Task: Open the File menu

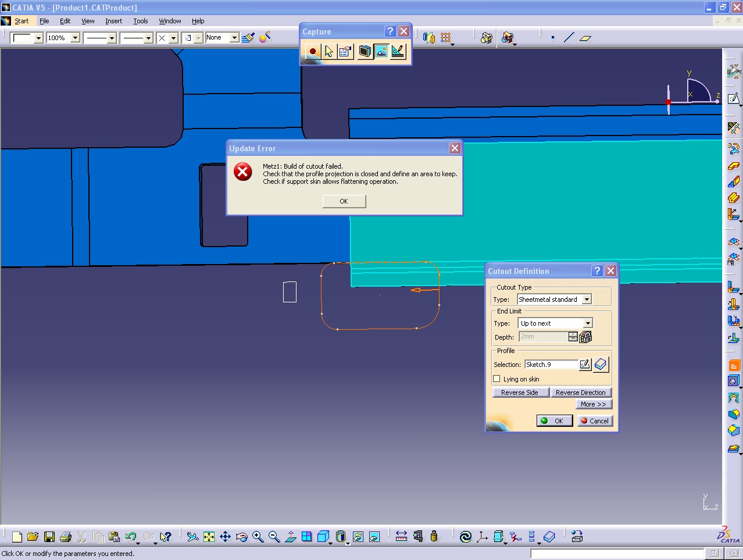Action: click(x=44, y=21)
